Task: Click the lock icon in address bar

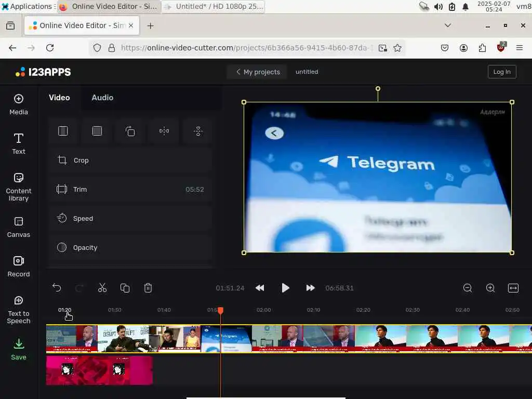Action: coord(112,48)
